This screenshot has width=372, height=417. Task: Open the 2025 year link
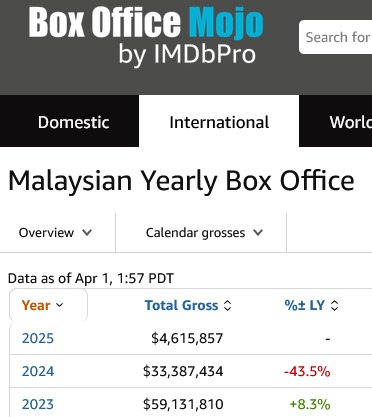pyautogui.click(x=38, y=338)
